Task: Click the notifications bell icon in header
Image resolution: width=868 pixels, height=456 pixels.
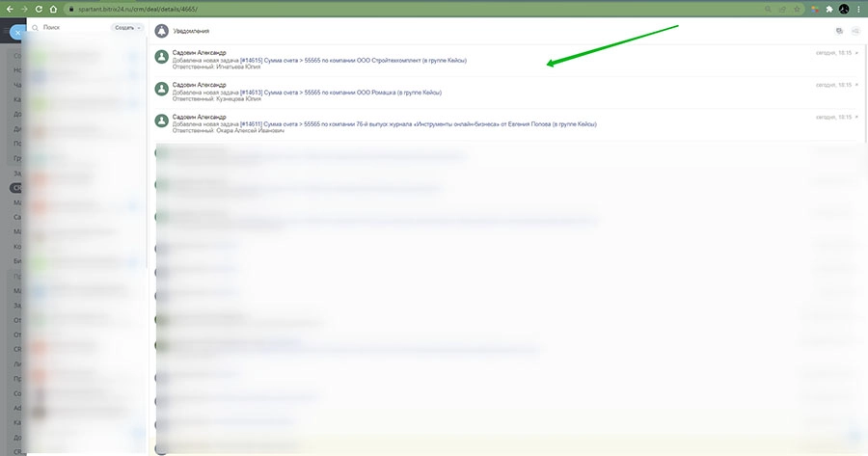Action: click(x=162, y=31)
